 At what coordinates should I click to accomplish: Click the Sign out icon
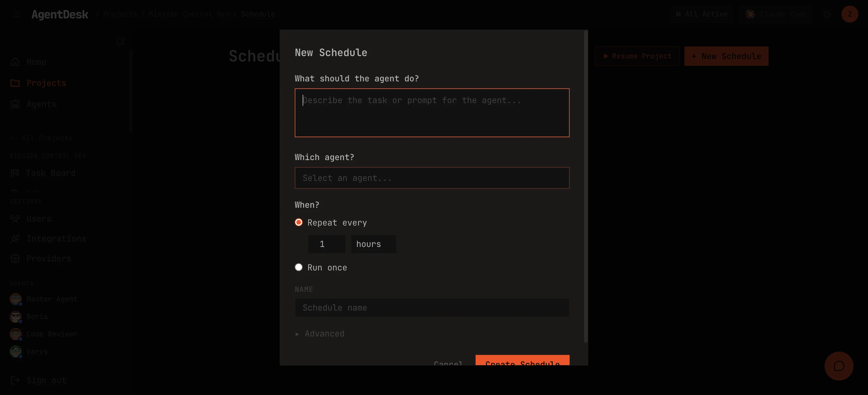click(15, 380)
